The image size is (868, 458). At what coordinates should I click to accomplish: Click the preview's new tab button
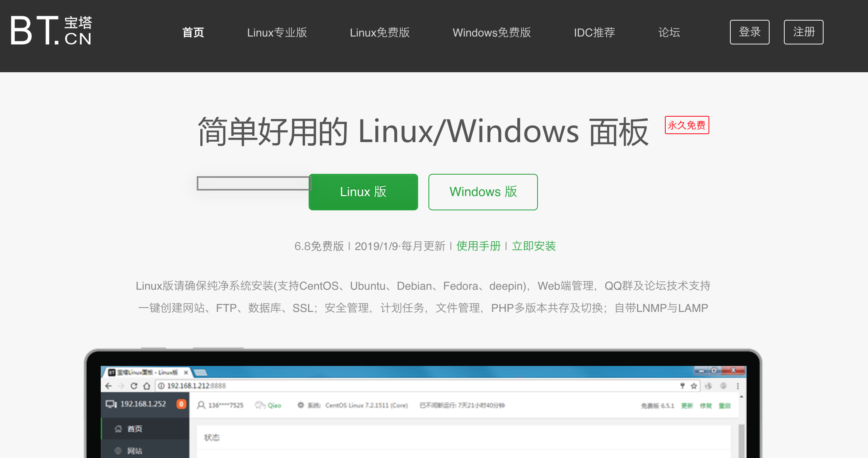[200, 372]
